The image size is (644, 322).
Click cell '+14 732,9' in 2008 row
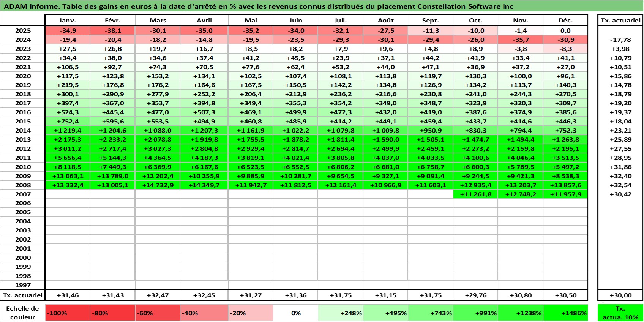click(158, 185)
